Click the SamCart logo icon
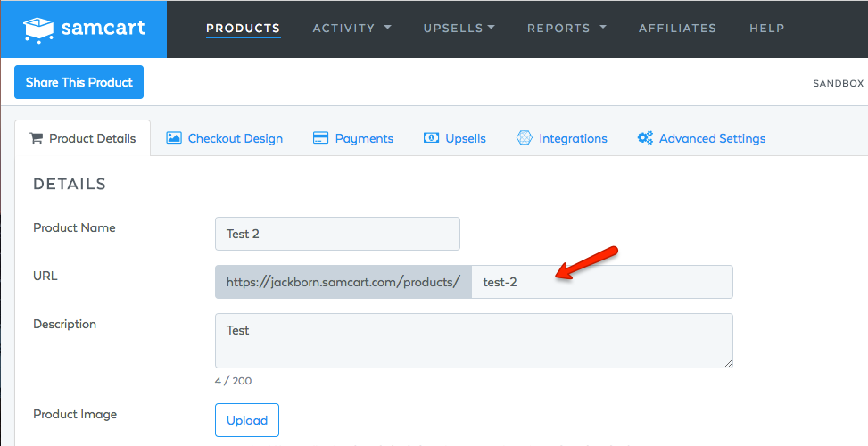 click(x=38, y=29)
